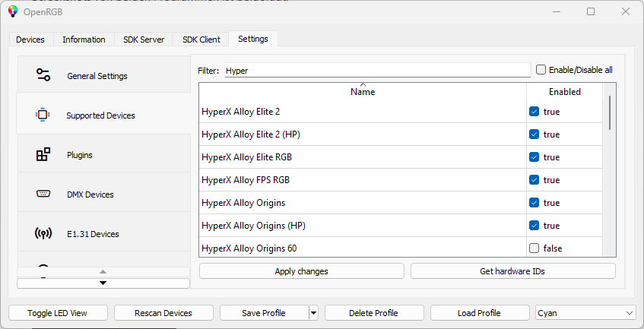Sort the list by Name column header
The width and height of the screenshot is (644, 329).
363,91
